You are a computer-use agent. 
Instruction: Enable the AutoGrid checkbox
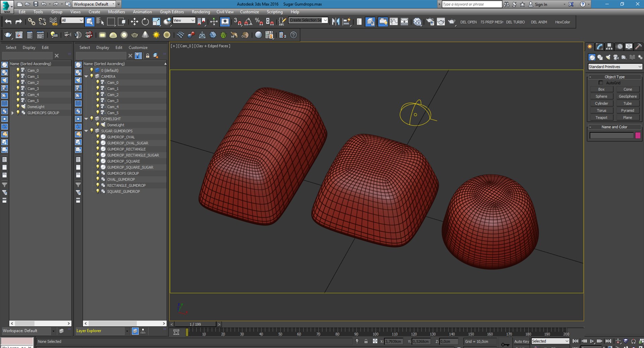click(x=601, y=83)
